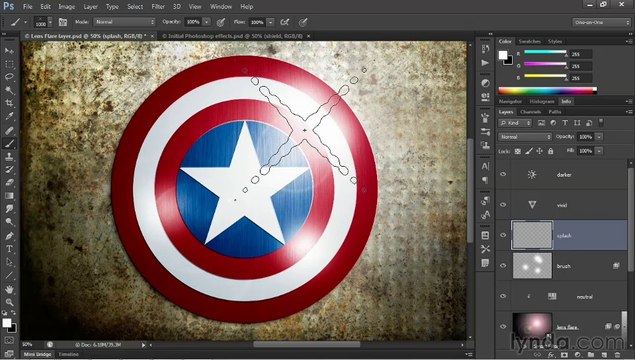This screenshot has width=635, height=360.
Task: Open the Actions panel play icon
Action: (x=485, y=63)
